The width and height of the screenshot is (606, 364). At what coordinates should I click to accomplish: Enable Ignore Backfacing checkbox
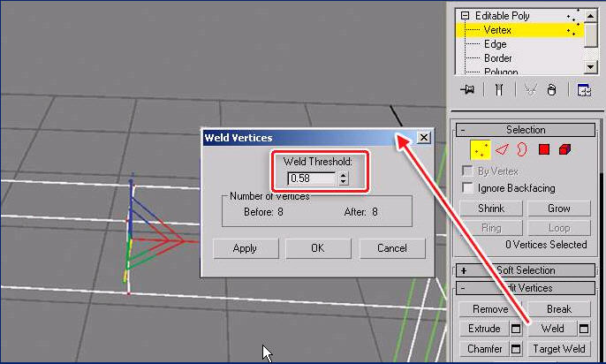pos(469,187)
